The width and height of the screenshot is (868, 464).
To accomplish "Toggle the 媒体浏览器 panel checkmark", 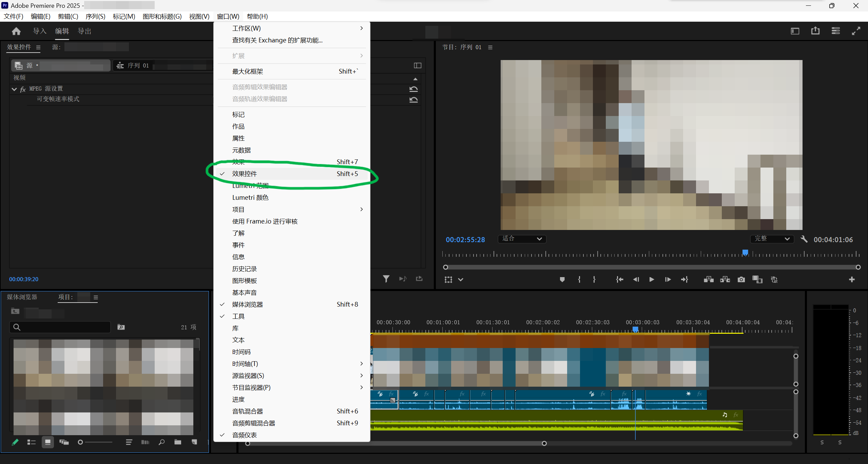I will tap(248, 304).
